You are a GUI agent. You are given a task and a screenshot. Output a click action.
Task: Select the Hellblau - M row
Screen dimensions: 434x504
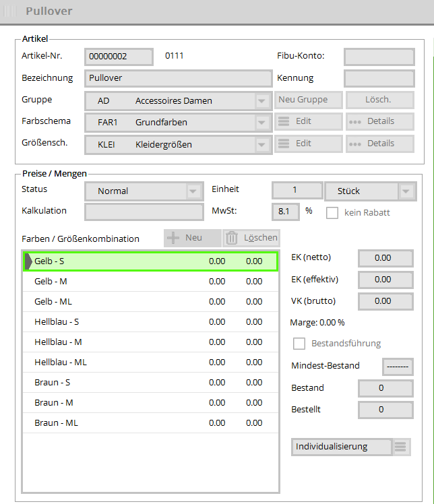click(x=150, y=342)
